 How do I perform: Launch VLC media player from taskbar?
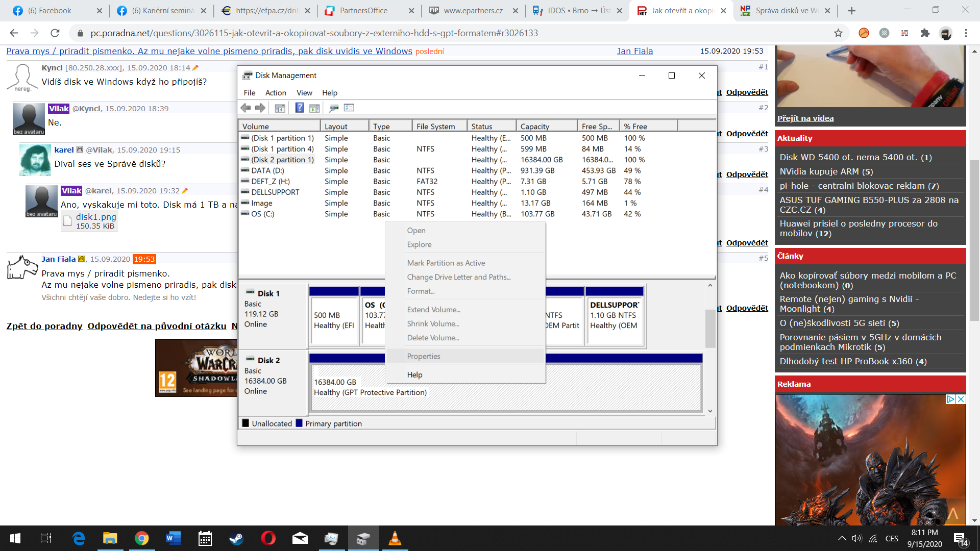(395, 538)
